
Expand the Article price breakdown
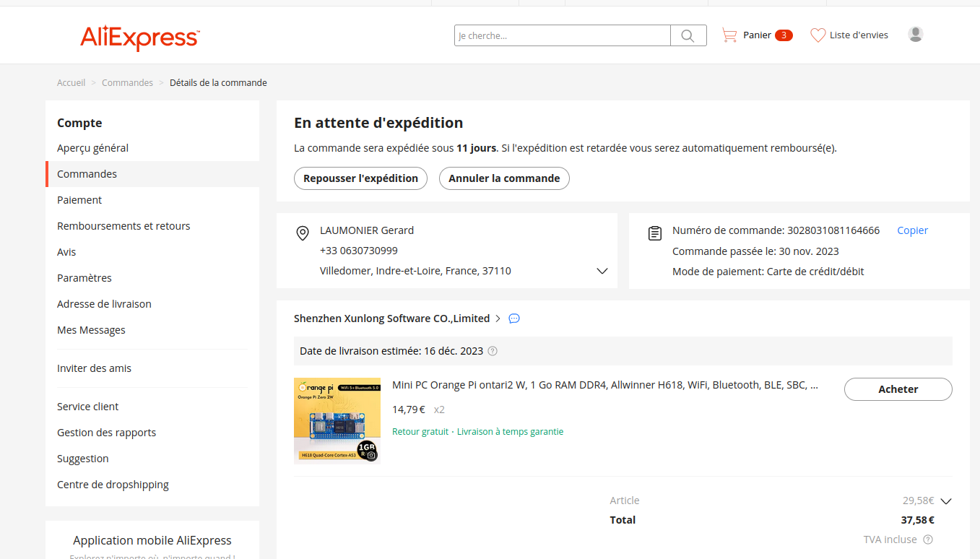pyautogui.click(x=946, y=501)
